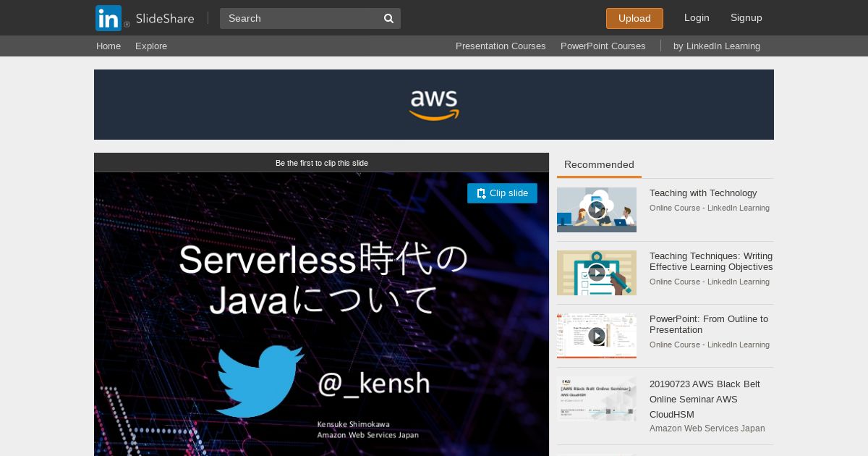868x456 pixels.
Task: Open the Login link
Action: (x=697, y=17)
